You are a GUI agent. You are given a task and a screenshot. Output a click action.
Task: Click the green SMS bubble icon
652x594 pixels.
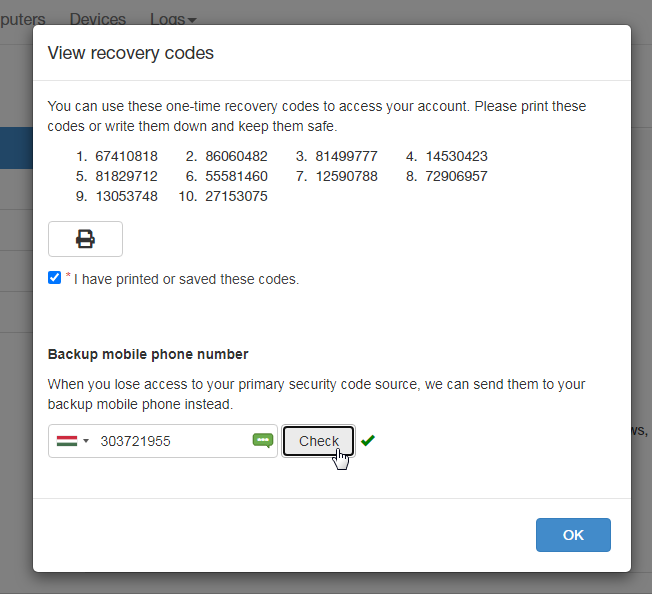pos(263,440)
